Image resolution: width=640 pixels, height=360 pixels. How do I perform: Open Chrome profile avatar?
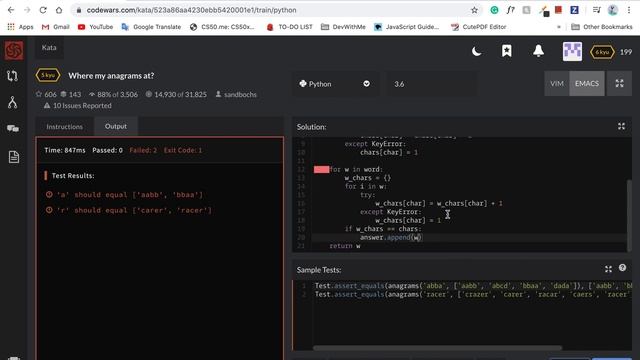coord(613,10)
